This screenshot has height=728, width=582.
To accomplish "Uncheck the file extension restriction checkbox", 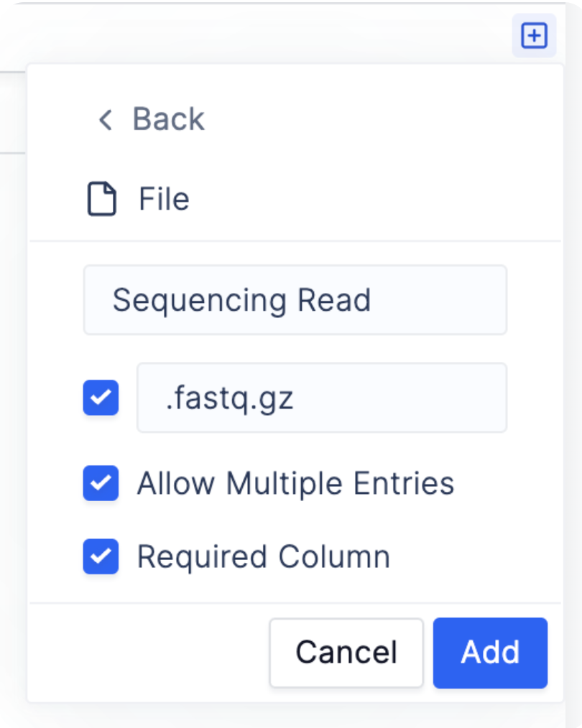I will pyautogui.click(x=101, y=398).
